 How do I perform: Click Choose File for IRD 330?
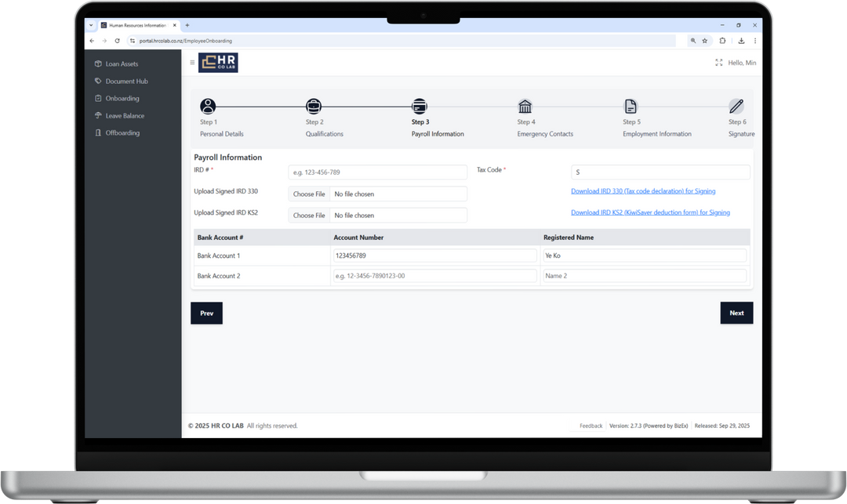click(x=309, y=194)
